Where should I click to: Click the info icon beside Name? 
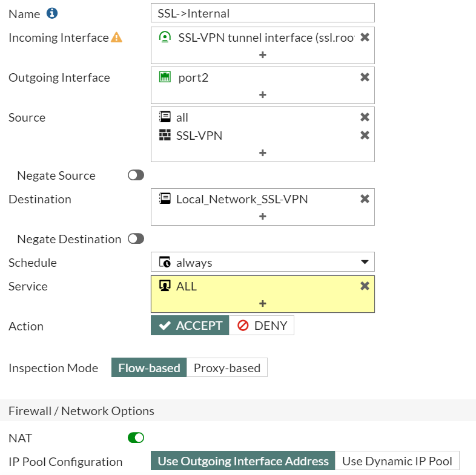(52, 13)
